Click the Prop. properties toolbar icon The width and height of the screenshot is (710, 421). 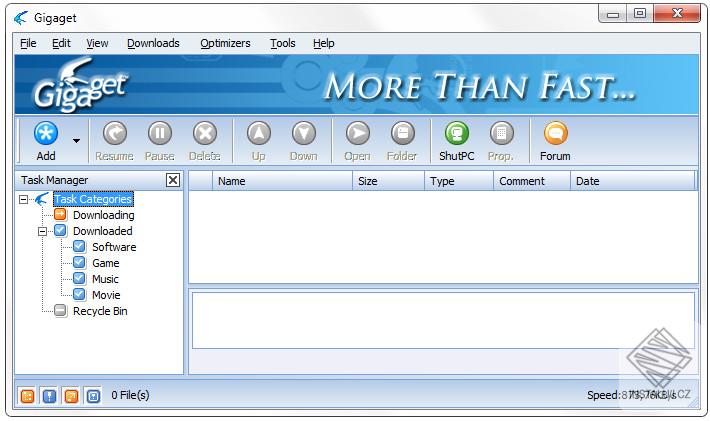point(501,134)
